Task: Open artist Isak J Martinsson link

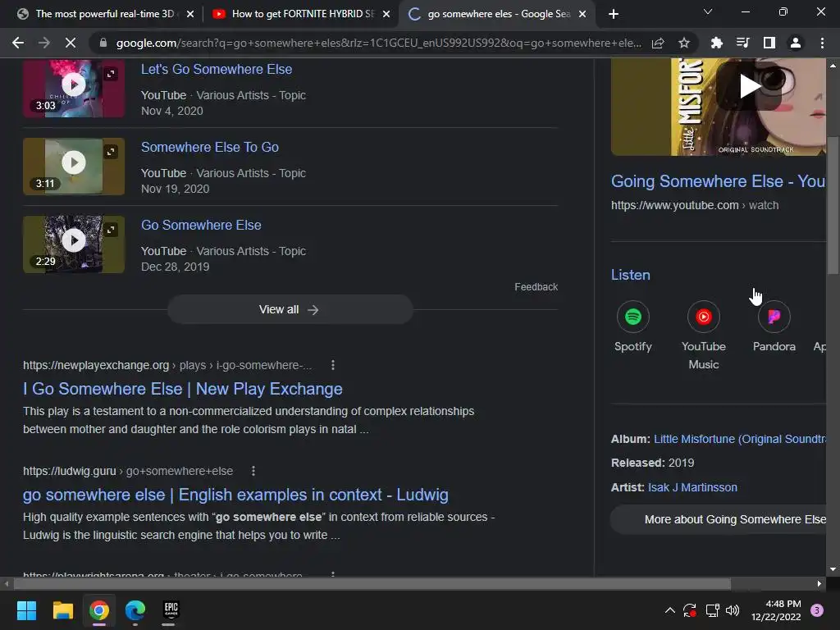Action: click(692, 487)
